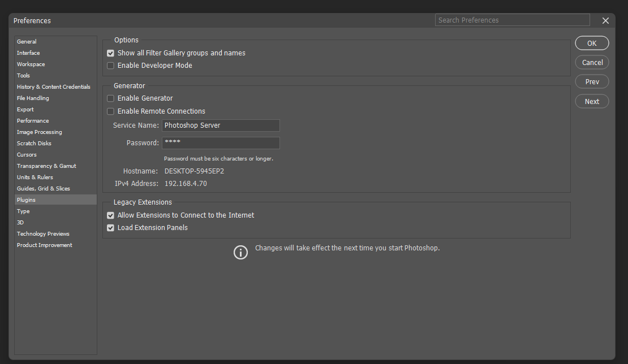
Task: Disable Allow Extensions to Connect to the Internet
Action: point(110,215)
